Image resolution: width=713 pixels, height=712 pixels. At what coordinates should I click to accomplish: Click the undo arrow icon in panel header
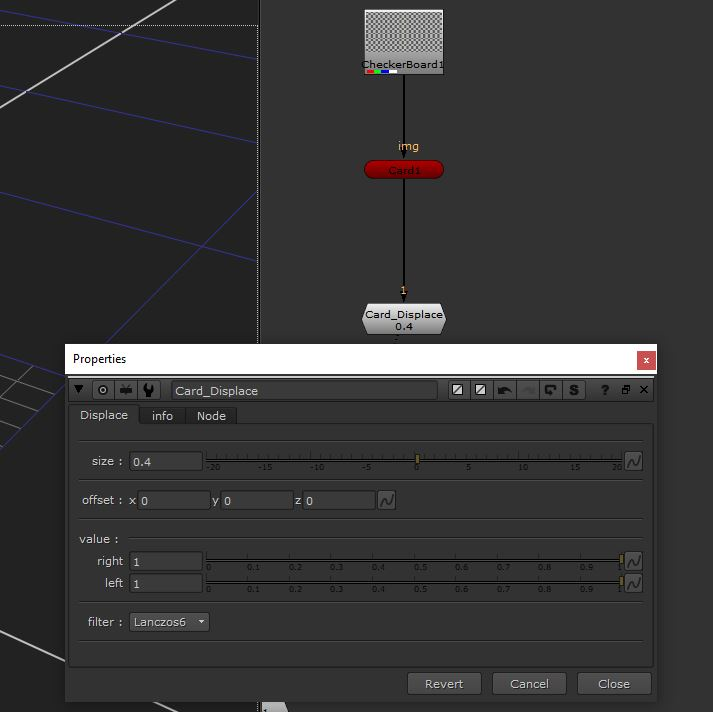[x=504, y=390]
